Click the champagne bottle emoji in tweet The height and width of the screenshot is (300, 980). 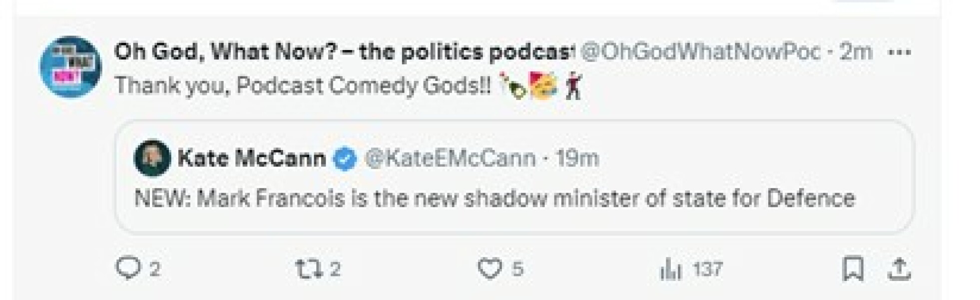coord(513,86)
